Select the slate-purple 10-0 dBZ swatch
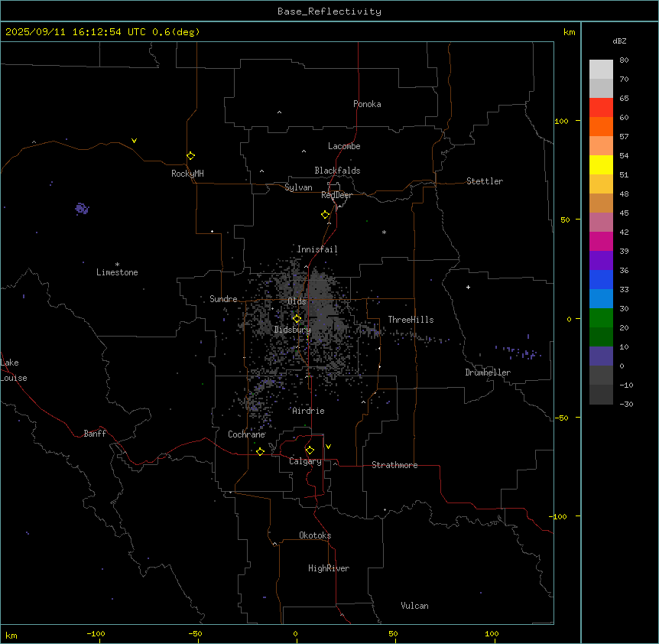Image resolution: width=659 pixels, height=644 pixels. (x=601, y=356)
